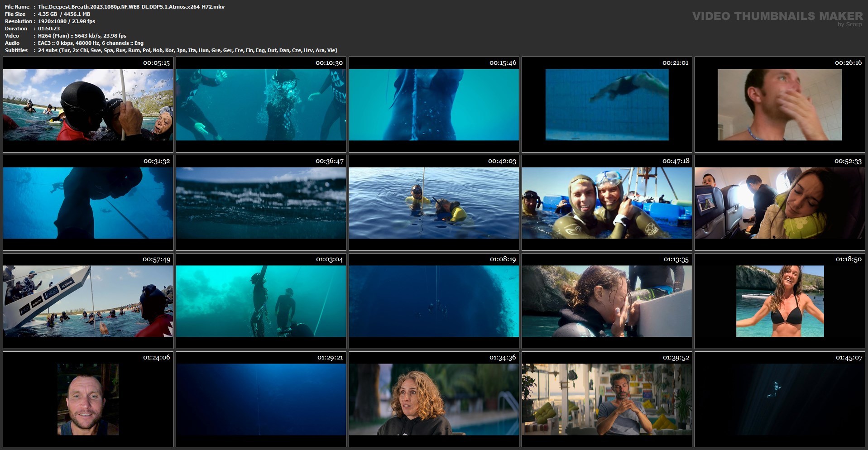This screenshot has height=450, width=868.
Task: Select the thumbnail at 01:18:50
Action: tap(780, 301)
